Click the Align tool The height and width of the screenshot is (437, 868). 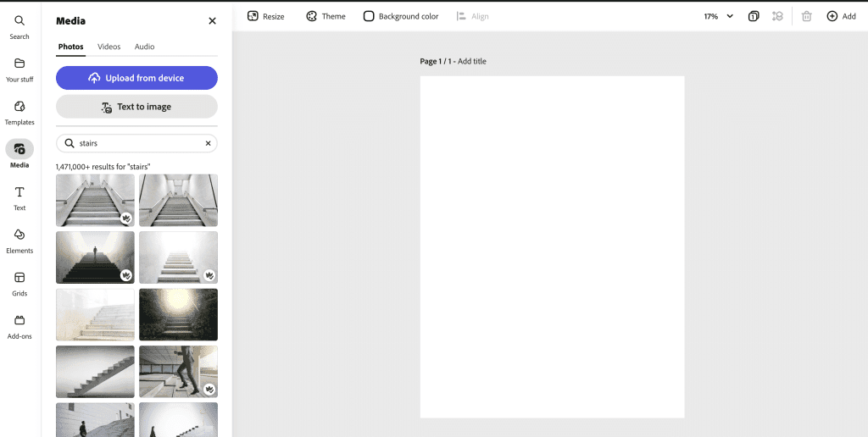click(473, 17)
